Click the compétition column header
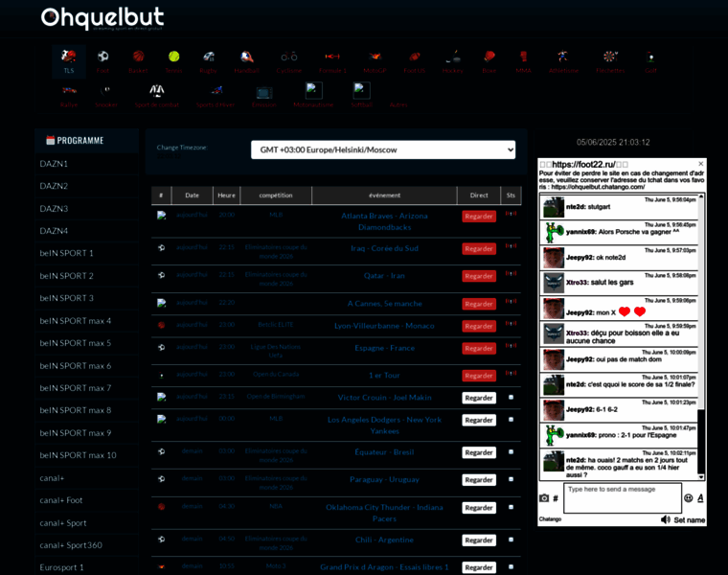728x575 pixels. (x=276, y=195)
